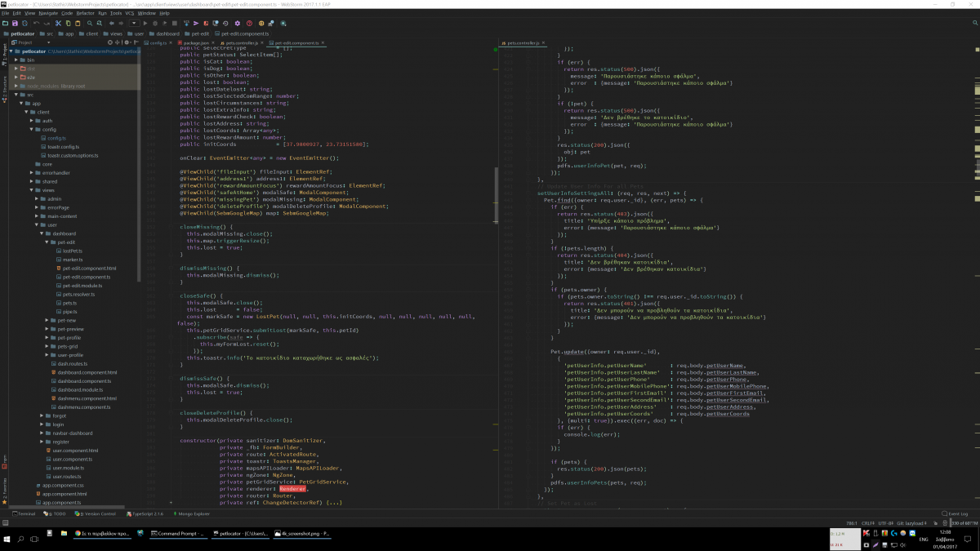Open the VCS menu

[x=129, y=13]
